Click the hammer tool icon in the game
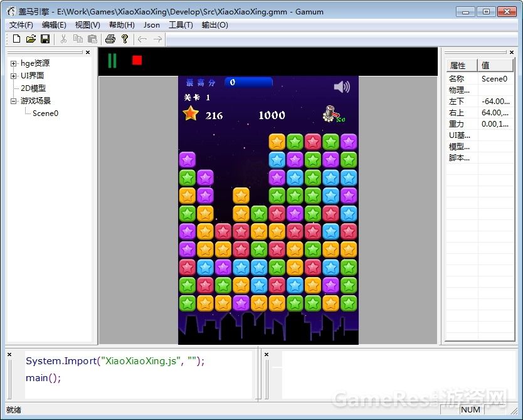Screen dimensions: 523x420 coord(332,115)
